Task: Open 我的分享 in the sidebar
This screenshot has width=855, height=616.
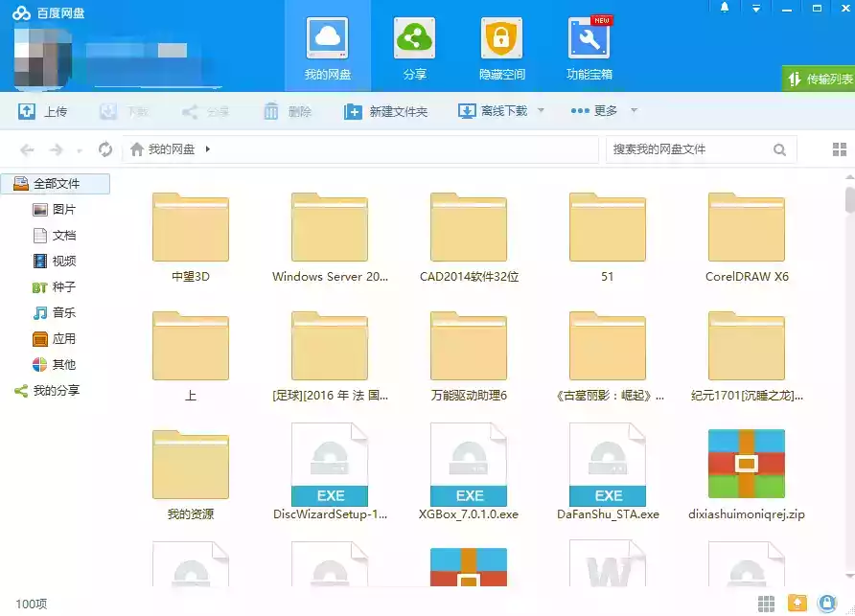Action: pos(55,390)
